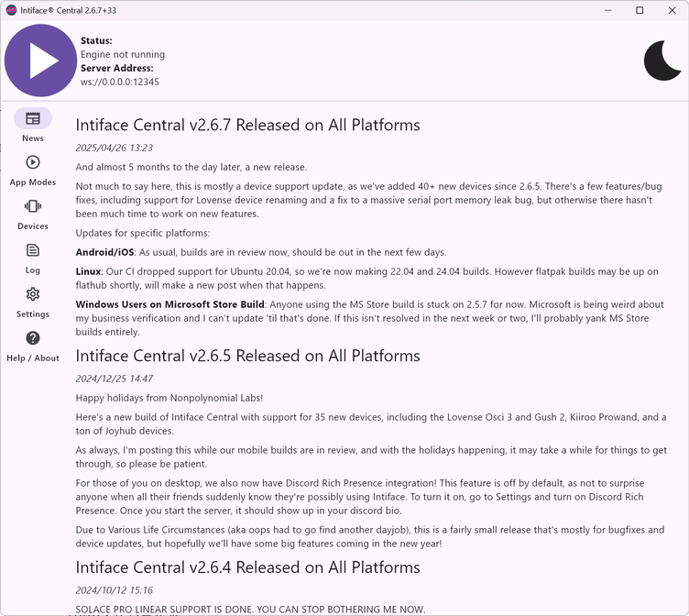Toggle dark mode with the moon icon
The image size is (689, 616).
point(662,60)
